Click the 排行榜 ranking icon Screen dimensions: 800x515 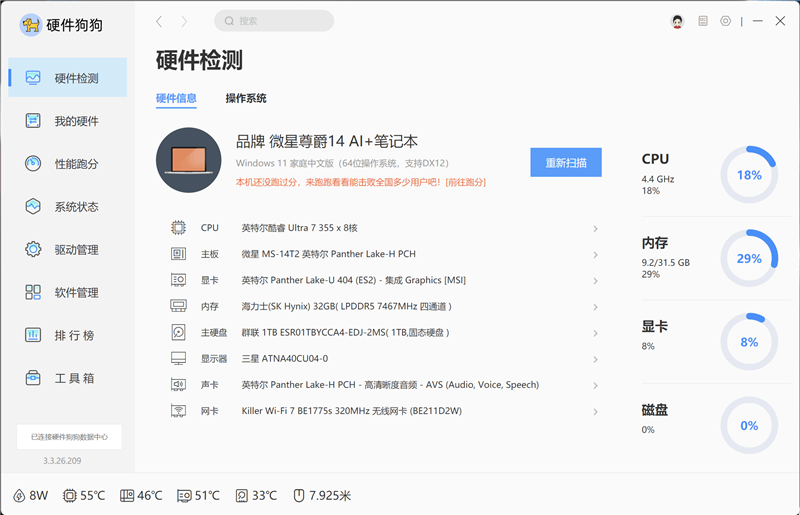[33, 335]
